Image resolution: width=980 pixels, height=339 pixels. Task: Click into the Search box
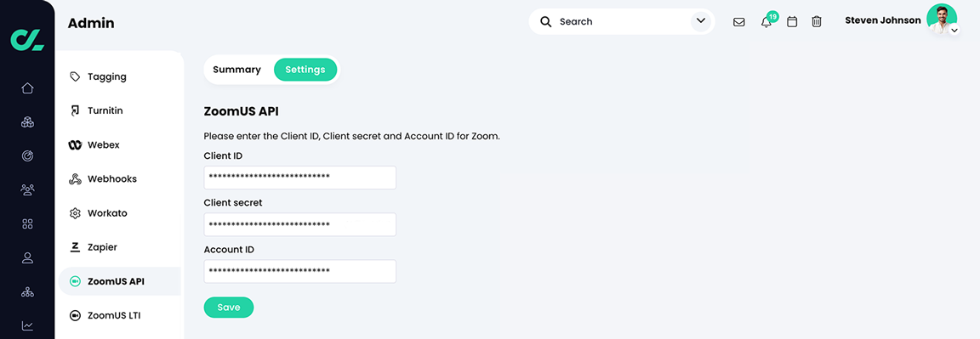tap(621, 22)
